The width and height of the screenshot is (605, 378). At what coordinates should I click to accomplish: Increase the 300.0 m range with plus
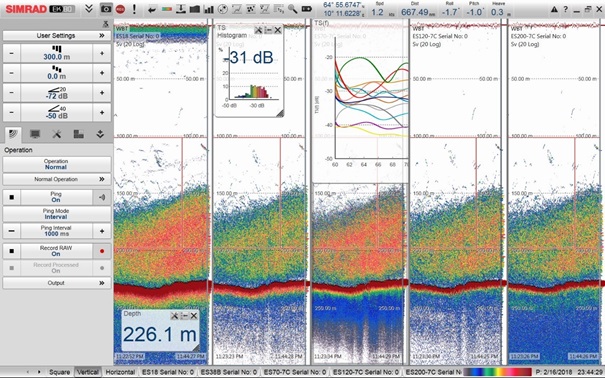pos(102,53)
